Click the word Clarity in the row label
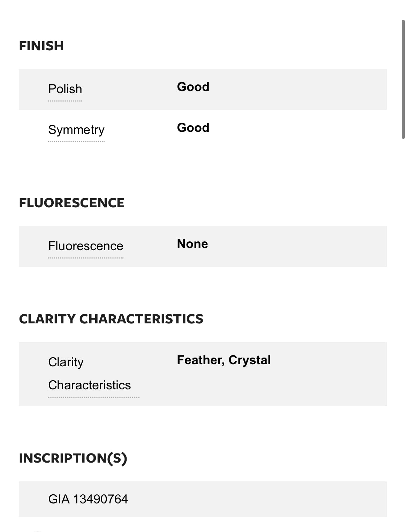Image resolution: width=408 pixels, height=532 pixels. point(66,362)
